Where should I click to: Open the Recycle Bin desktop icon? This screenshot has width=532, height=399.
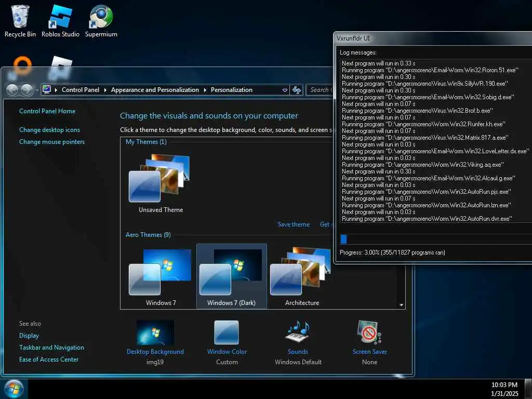[20, 21]
